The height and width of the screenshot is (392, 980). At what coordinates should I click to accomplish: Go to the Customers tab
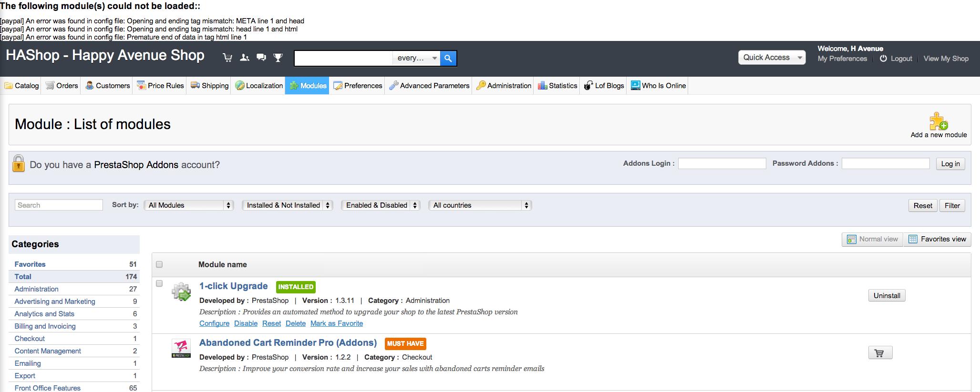point(107,86)
